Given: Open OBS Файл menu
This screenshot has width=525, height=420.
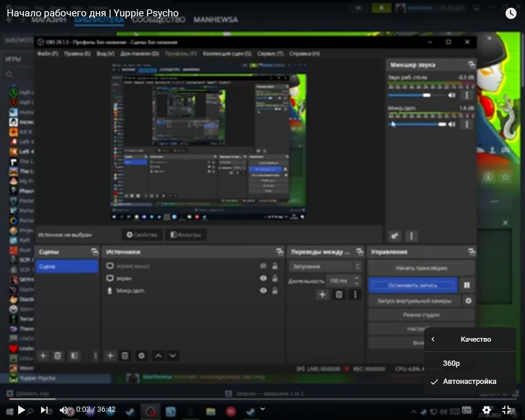Looking at the screenshot, I should 48,54.
